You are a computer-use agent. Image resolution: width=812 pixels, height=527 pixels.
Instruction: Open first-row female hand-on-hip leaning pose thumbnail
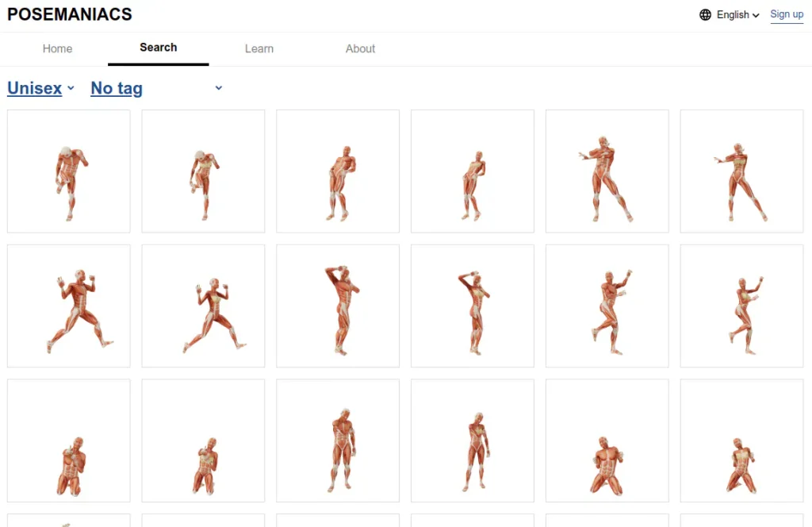(x=473, y=171)
